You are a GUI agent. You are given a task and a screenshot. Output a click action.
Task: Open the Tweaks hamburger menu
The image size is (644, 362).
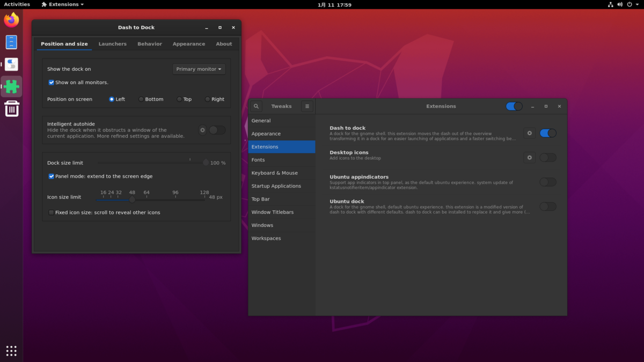pos(307,106)
